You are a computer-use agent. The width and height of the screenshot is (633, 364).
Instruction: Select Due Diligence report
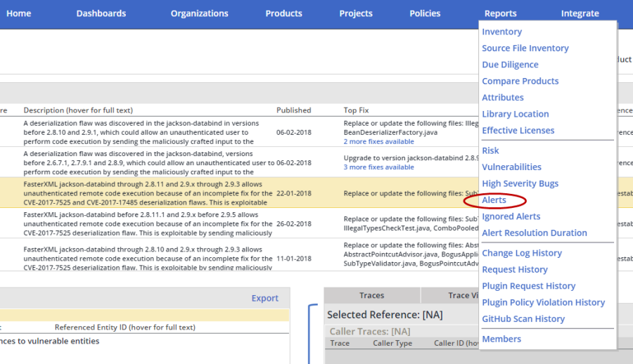510,65
